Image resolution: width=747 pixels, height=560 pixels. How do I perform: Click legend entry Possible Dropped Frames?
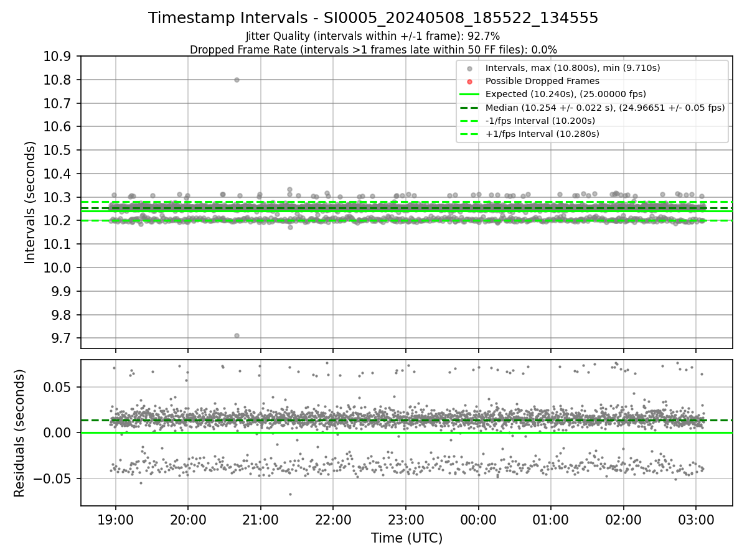tap(542, 81)
